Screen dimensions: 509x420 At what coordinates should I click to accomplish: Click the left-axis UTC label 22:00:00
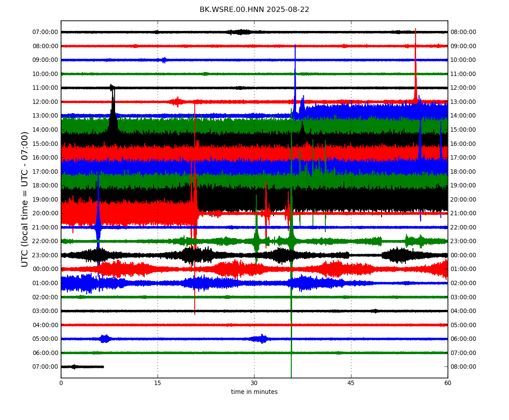coord(45,241)
